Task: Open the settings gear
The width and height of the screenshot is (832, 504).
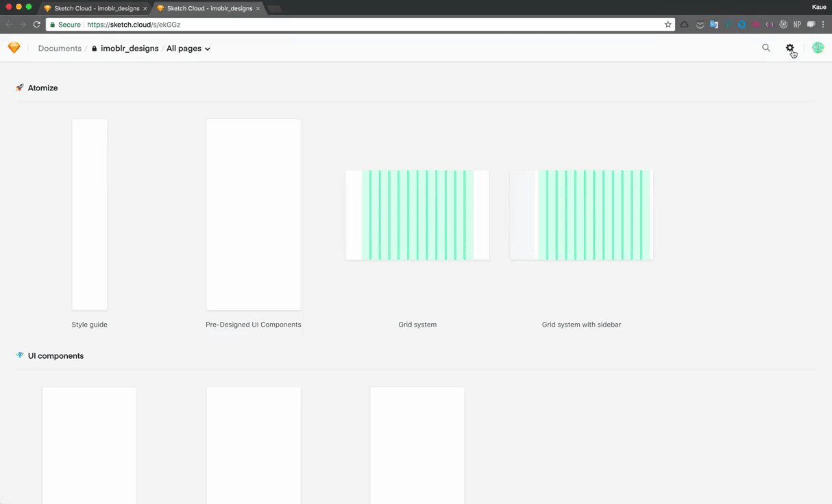Action: pos(790,48)
